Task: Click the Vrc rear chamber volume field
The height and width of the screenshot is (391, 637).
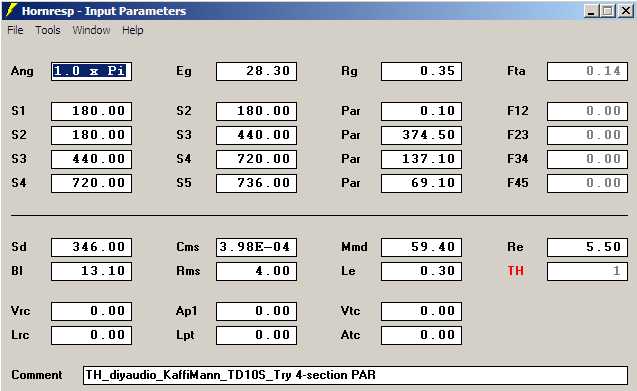Action: pos(91,311)
